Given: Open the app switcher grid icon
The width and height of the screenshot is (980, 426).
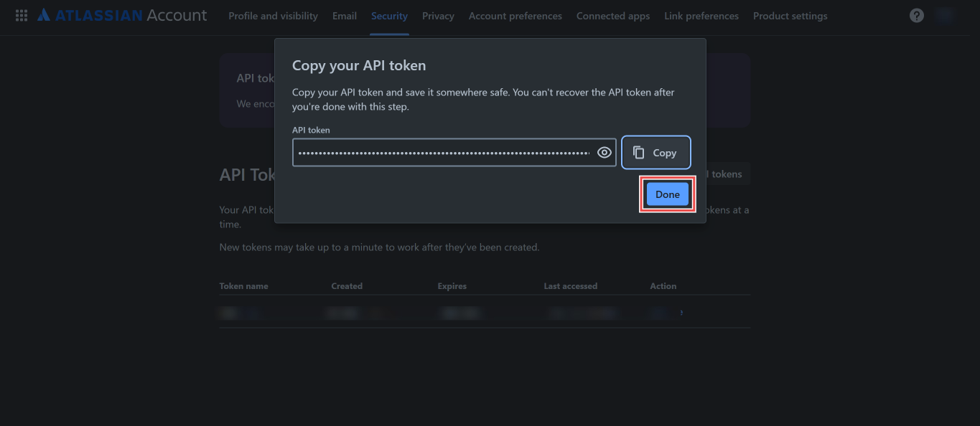Looking at the screenshot, I should [x=21, y=15].
